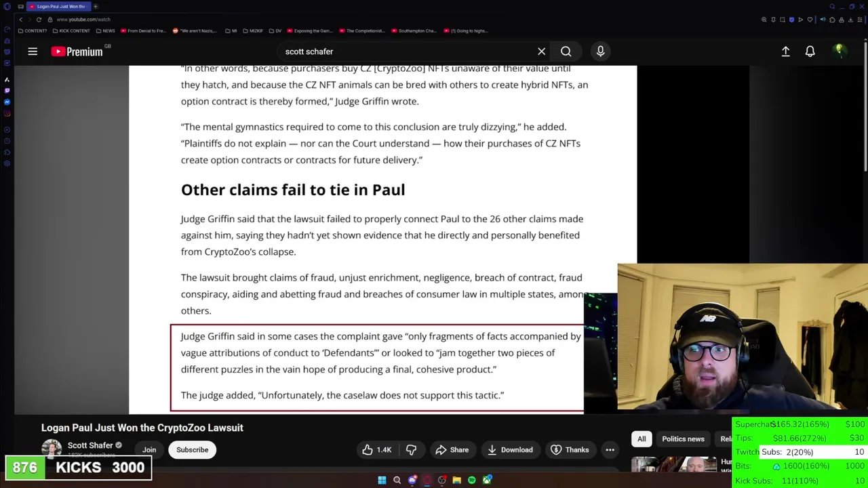Open the CONTENT? bookmarks folder
Image resolution: width=868 pixels, height=488 pixels.
coord(33,30)
